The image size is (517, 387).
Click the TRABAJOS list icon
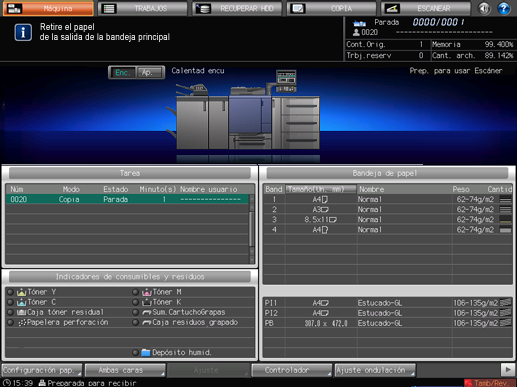(109, 9)
